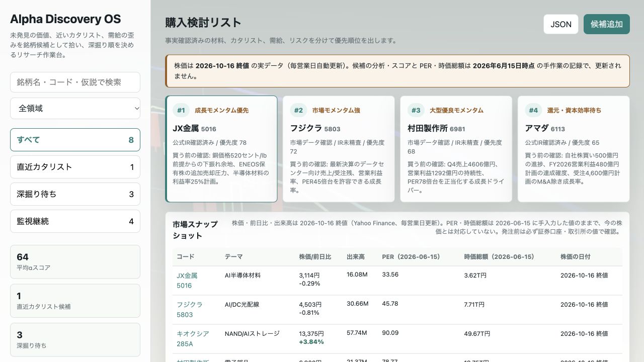Viewport: 644px width, 362px height.
Task: Open the フジクラ 5803 link in the table
Action: [189, 310]
